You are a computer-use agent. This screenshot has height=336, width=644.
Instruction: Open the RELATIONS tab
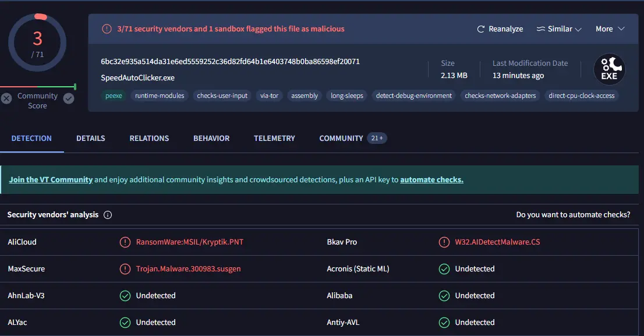point(149,139)
